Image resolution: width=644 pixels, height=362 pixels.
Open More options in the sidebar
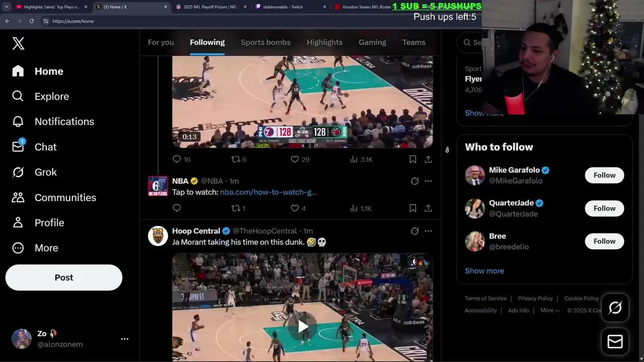35,248
